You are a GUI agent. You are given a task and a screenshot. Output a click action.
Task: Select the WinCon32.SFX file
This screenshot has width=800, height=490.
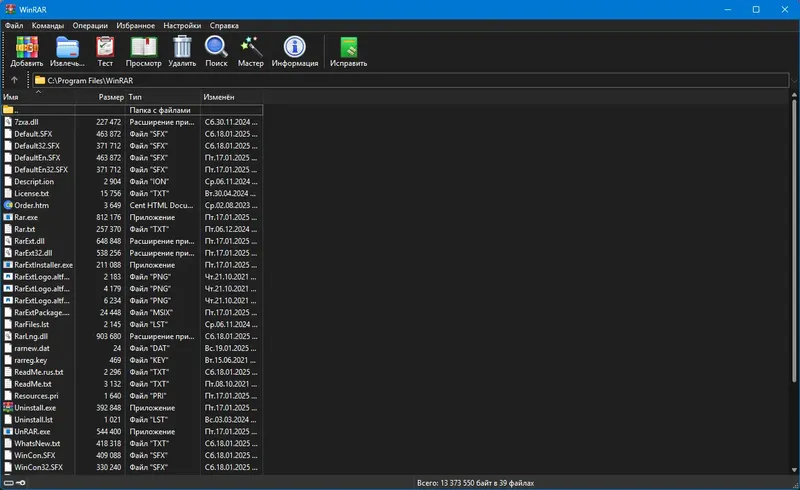tap(39, 467)
